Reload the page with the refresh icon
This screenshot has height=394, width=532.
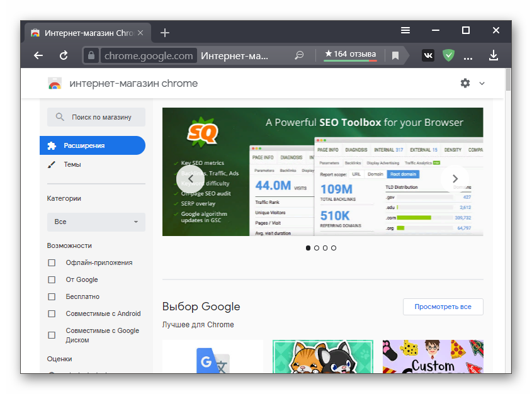[63, 55]
